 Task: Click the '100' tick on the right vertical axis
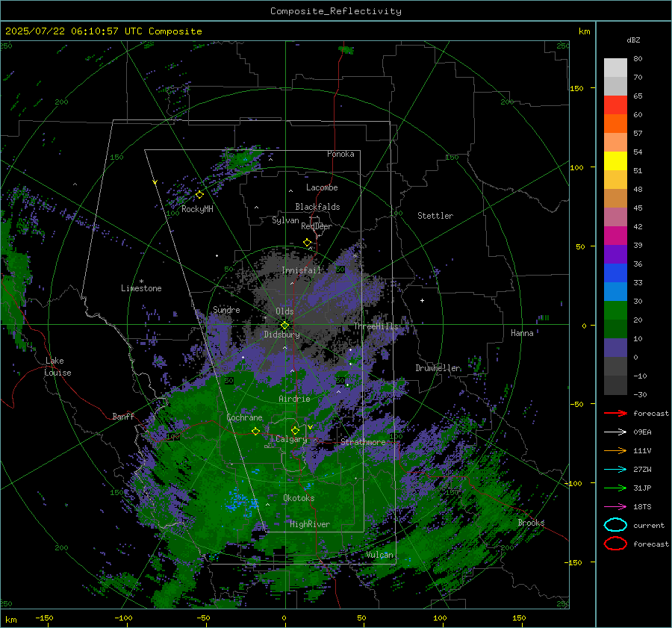[x=576, y=167]
